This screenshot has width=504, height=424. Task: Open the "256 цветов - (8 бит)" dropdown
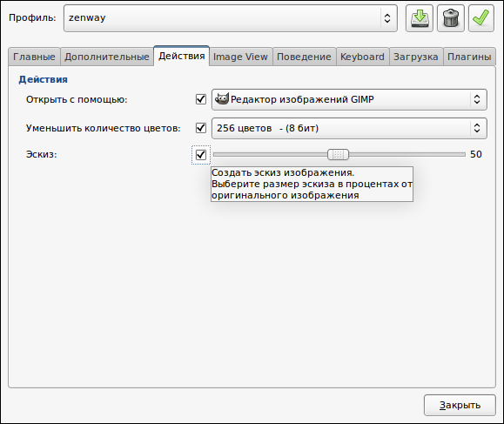(x=349, y=128)
